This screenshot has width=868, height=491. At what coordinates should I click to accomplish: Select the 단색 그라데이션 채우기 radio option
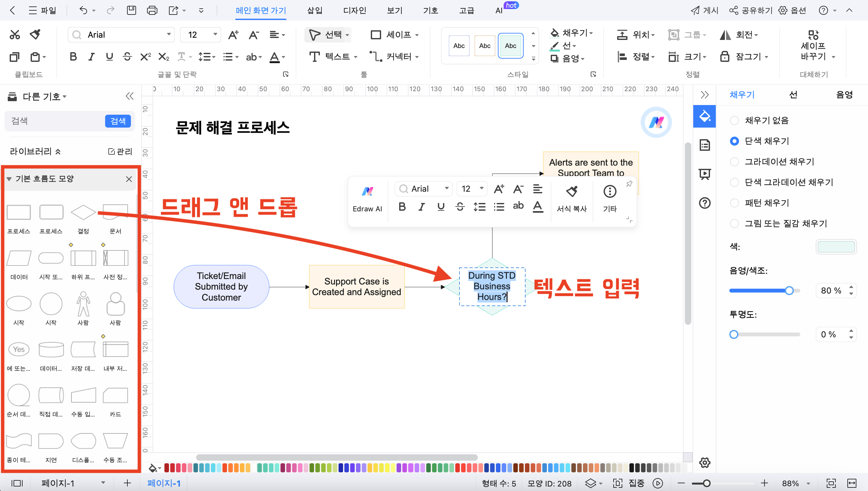(734, 182)
